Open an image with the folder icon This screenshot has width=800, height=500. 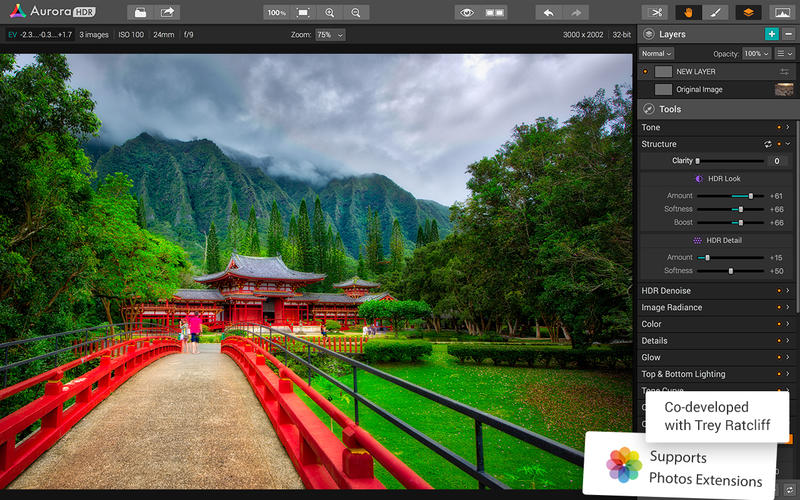point(140,12)
